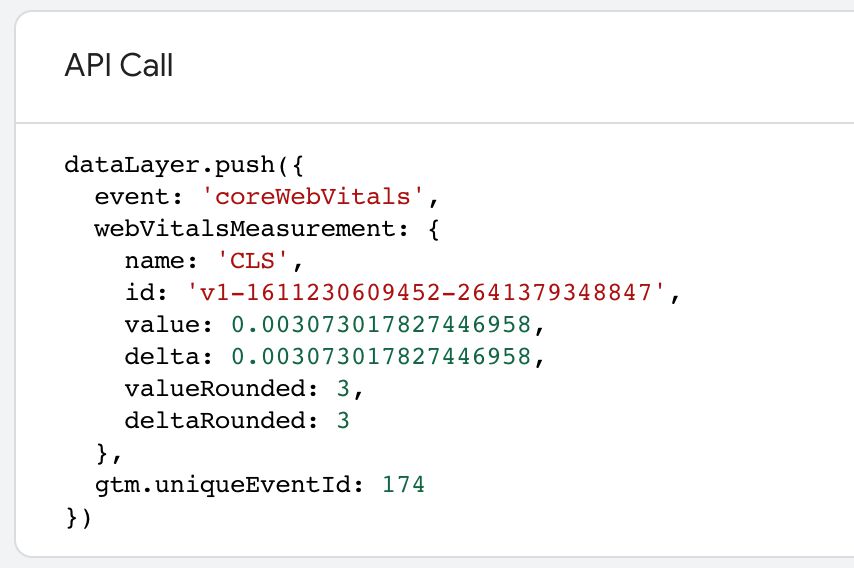Click the 'CLS' name value

(x=252, y=261)
